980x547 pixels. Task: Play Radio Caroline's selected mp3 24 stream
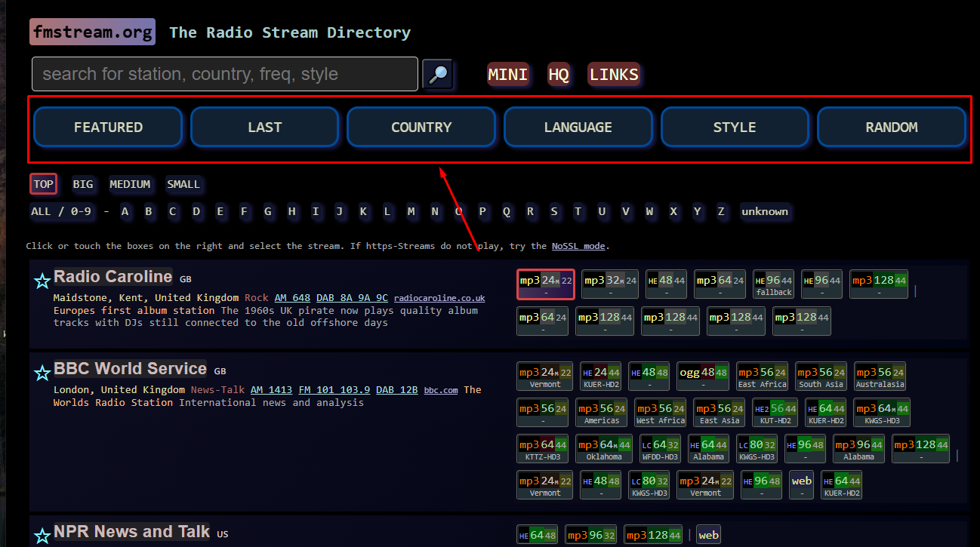click(546, 284)
